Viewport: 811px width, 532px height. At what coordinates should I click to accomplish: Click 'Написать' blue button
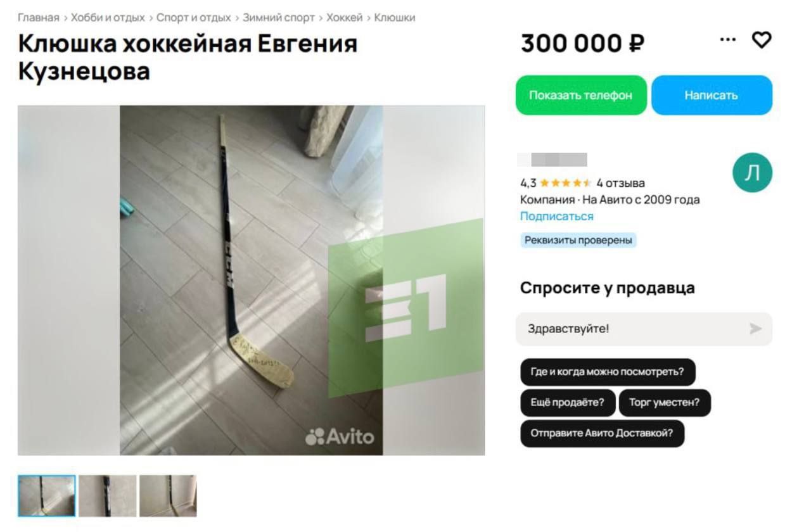point(712,96)
